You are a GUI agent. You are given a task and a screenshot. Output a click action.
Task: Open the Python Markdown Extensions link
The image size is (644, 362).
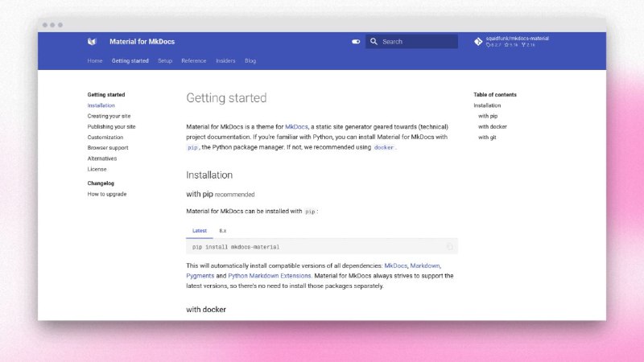[x=270, y=276]
